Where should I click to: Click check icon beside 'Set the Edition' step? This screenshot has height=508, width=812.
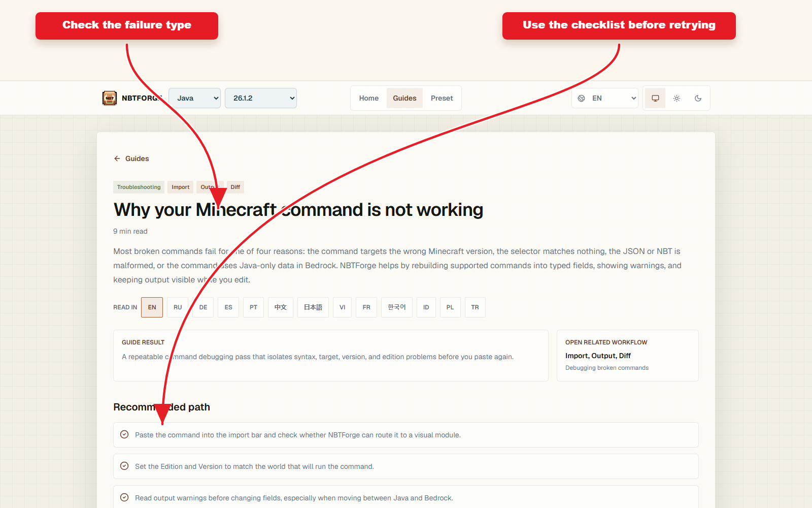click(x=124, y=466)
